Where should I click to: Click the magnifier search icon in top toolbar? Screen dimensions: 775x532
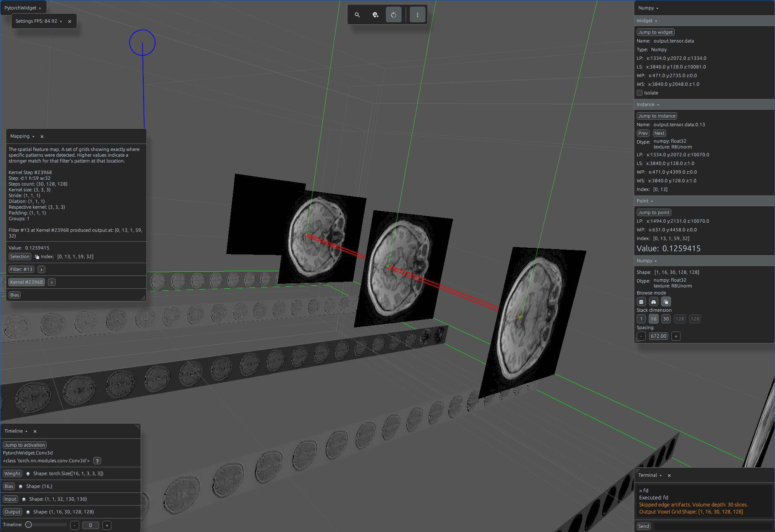(x=357, y=15)
